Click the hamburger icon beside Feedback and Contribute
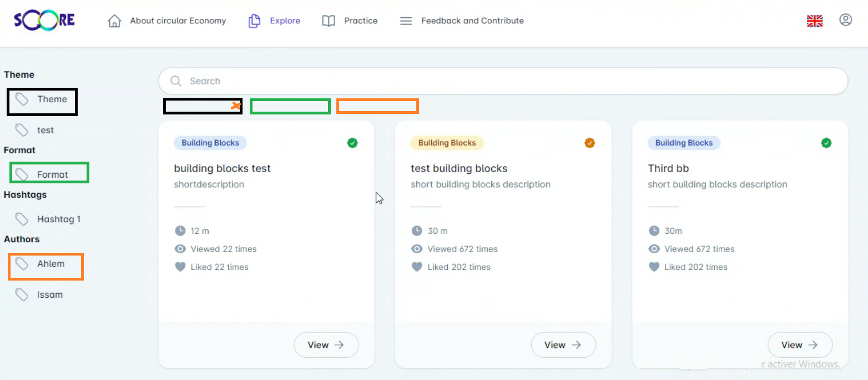This screenshot has width=868, height=380. click(x=406, y=21)
